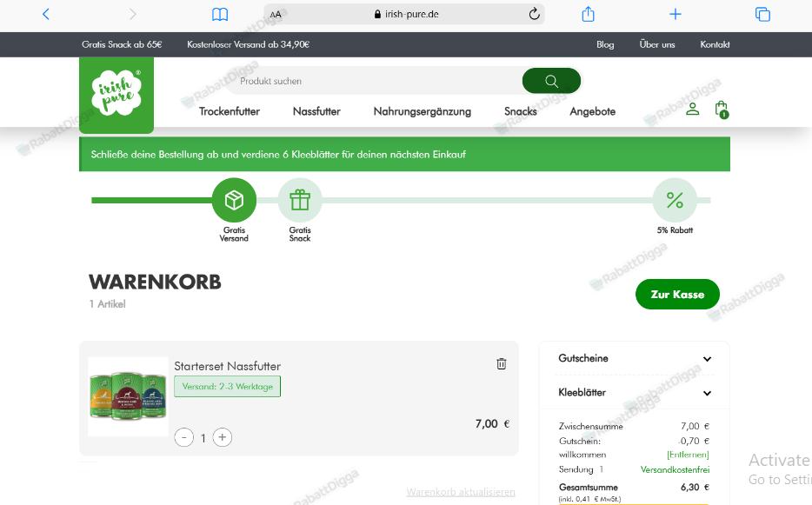Open the Snacks menu
812x505 pixels.
point(521,111)
